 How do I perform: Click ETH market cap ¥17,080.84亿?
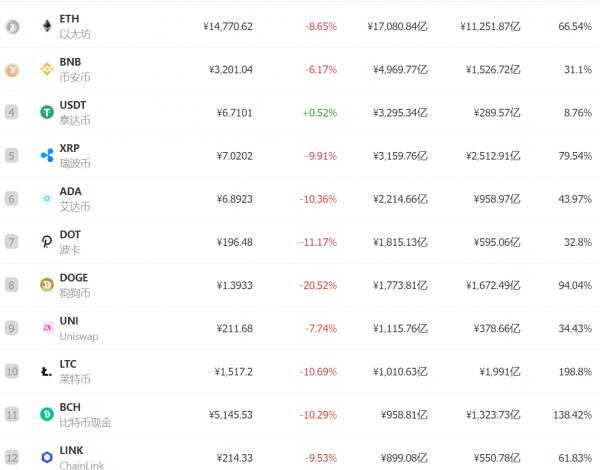point(397,26)
